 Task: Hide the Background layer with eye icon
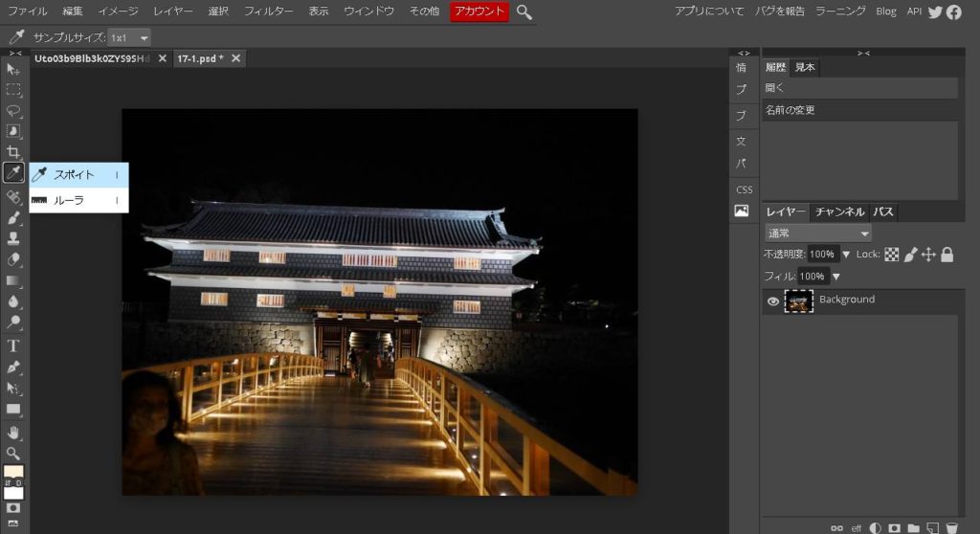pos(772,301)
